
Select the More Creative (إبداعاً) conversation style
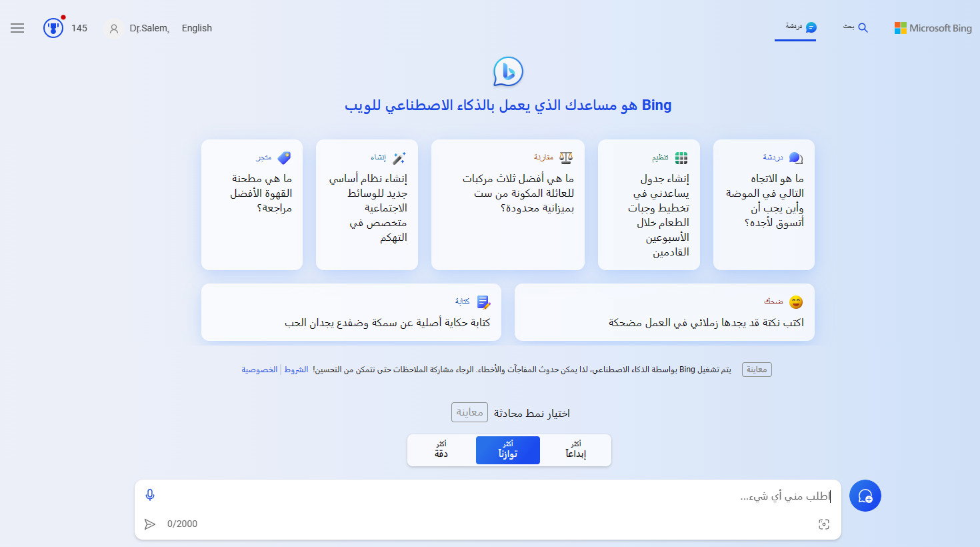pos(576,450)
